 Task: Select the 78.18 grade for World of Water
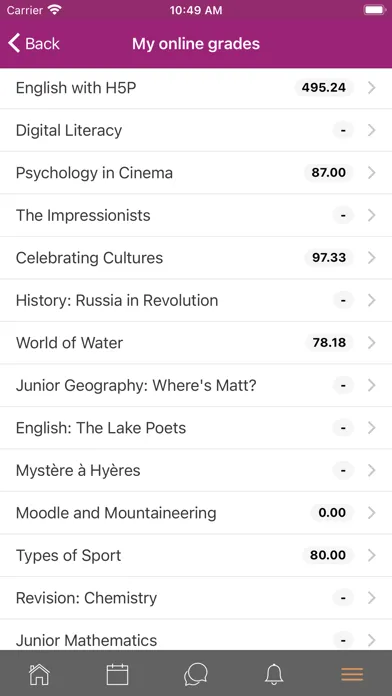tap(329, 343)
